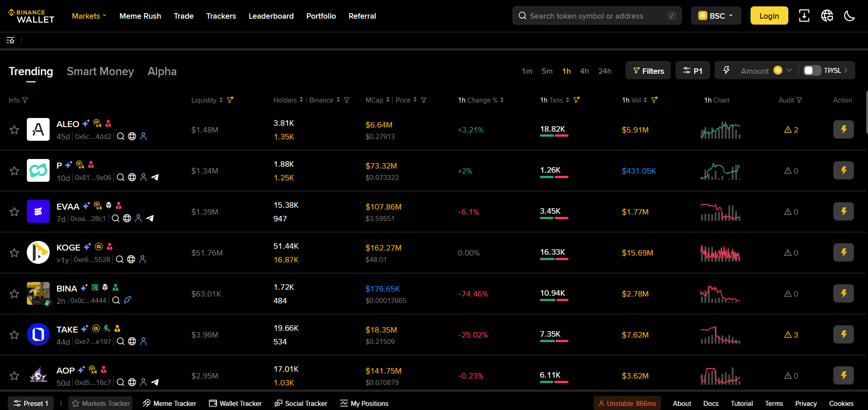868x410 pixels.
Task: Open the Filters panel
Action: tap(648, 70)
